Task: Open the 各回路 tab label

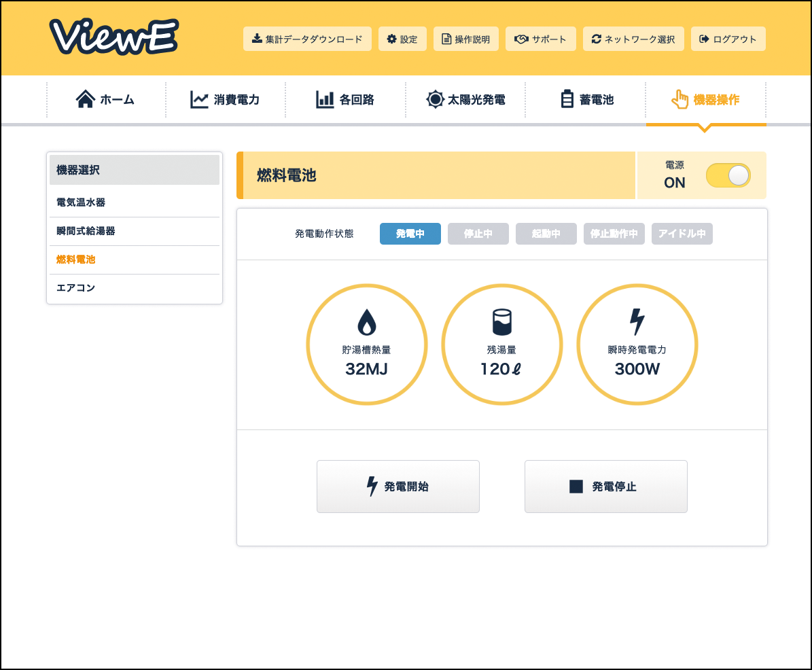Action: click(357, 99)
